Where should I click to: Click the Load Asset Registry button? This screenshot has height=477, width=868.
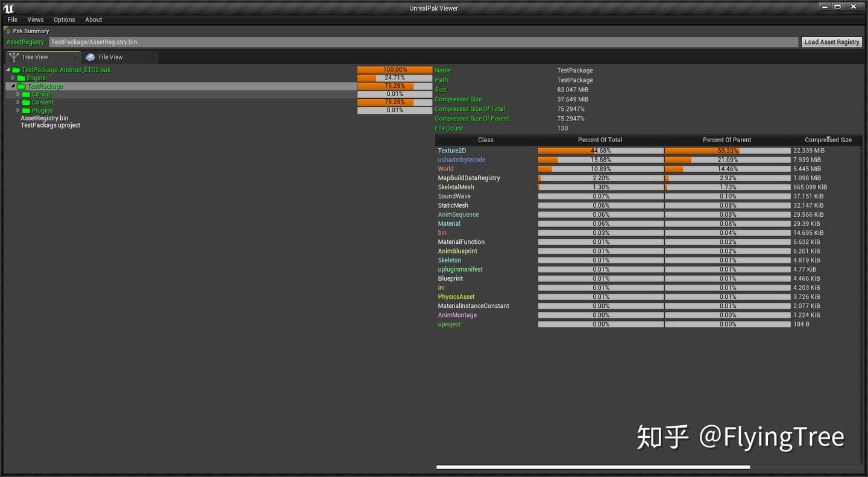pyautogui.click(x=832, y=42)
